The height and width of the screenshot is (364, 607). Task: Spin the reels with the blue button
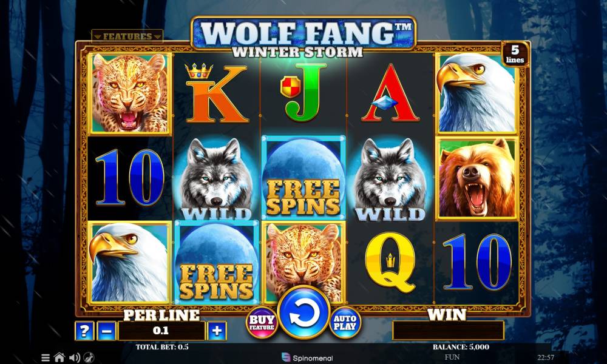click(304, 313)
